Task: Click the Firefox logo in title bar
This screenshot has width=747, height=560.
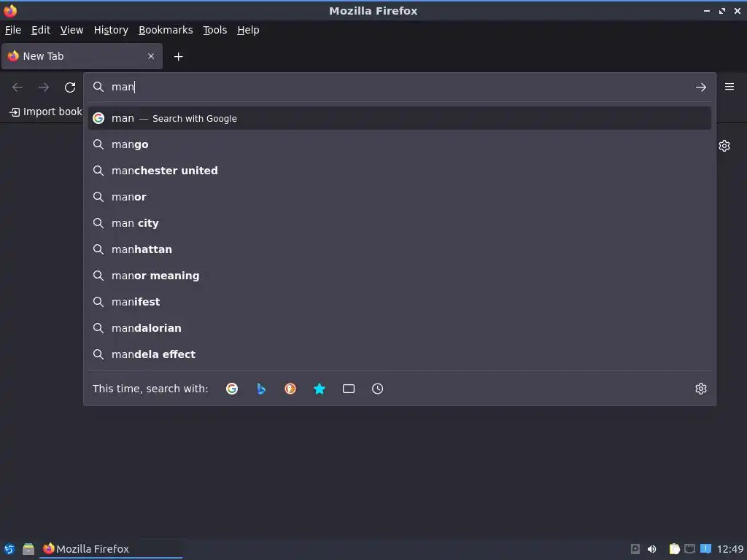Action: [x=10, y=10]
